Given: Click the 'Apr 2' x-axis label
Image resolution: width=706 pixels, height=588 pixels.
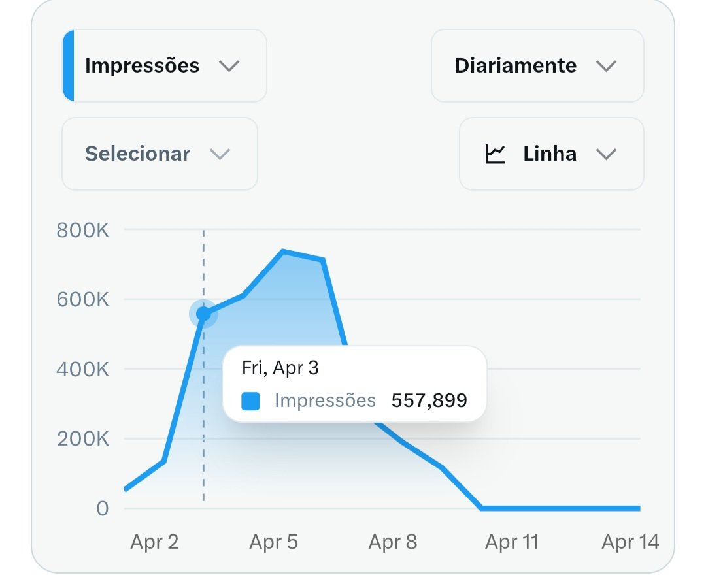Looking at the screenshot, I should pos(154,542).
